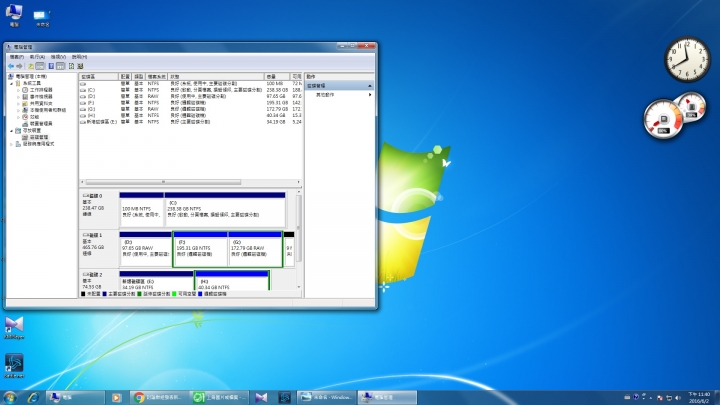Viewport: 720px width, 405px height.
Task: Open the Computer desktop icon
Action: 14,15
